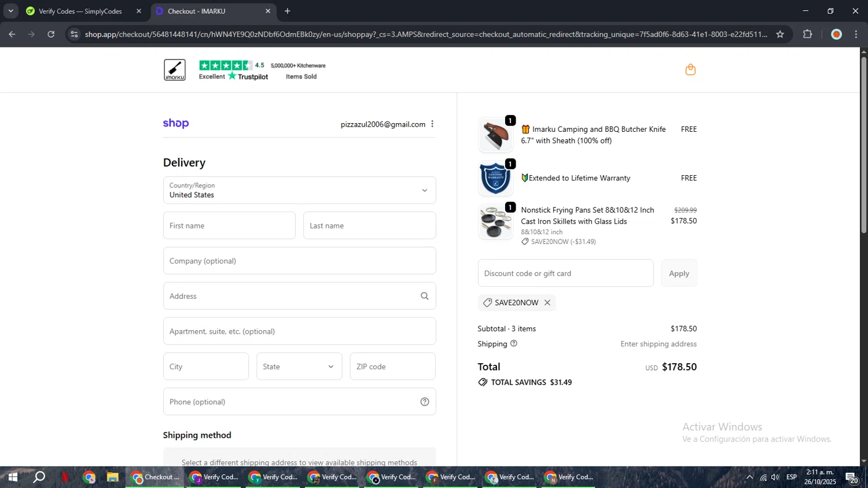Click the address bar URL
Image resolution: width=868 pixels, height=488 pixels.
point(426,34)
